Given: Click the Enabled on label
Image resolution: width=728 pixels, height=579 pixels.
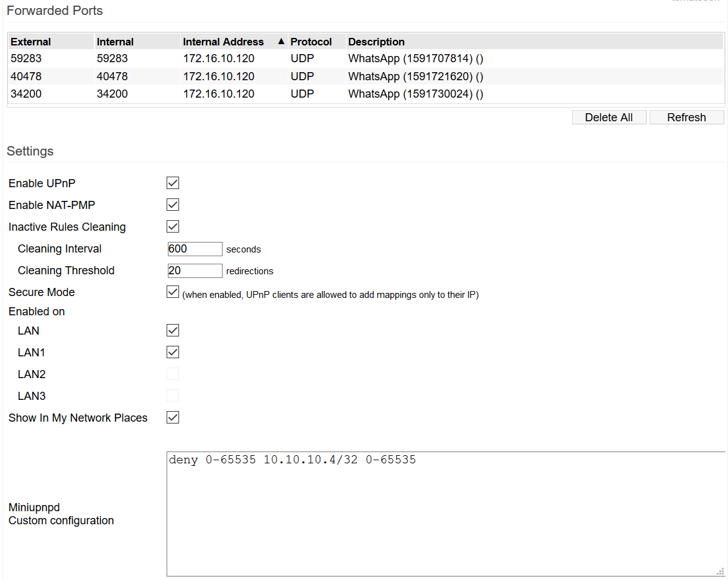Looking at the screenshot, I should [37, 312].
